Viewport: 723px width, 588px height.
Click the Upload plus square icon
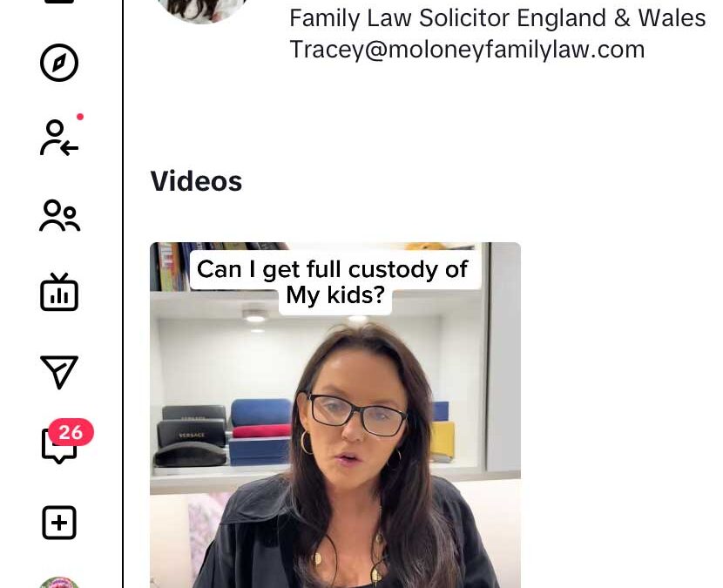click(59, 523)
